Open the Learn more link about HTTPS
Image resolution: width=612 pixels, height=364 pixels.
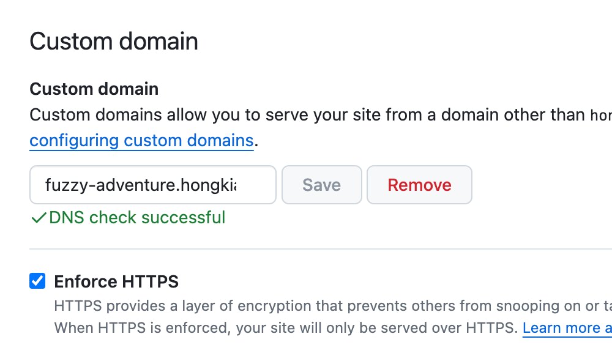[567, 328]
